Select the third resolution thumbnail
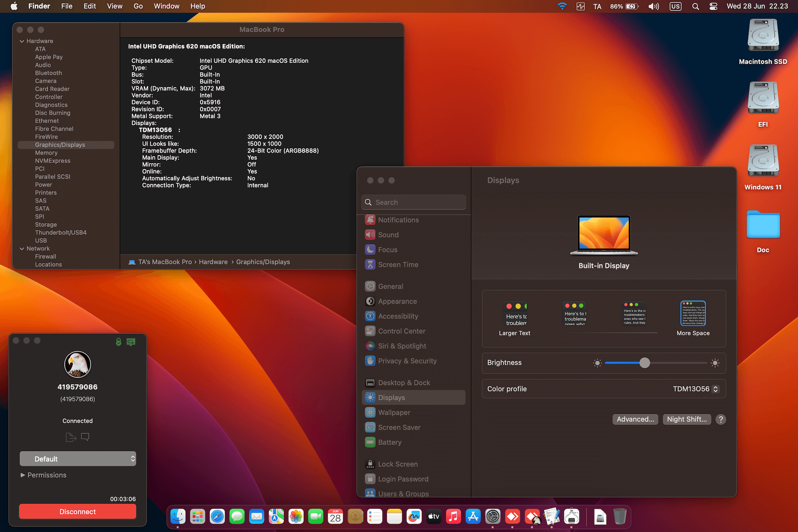 click(634, 314)
